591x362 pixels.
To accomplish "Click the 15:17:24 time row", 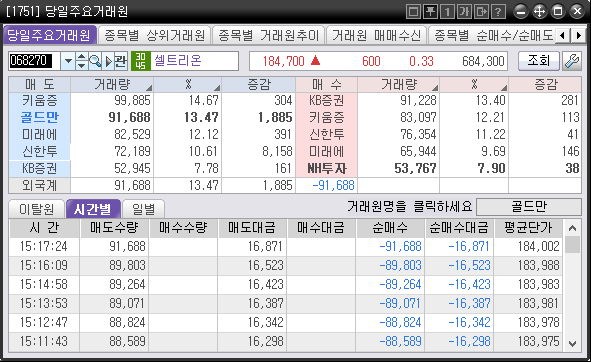I will point(286,247).
